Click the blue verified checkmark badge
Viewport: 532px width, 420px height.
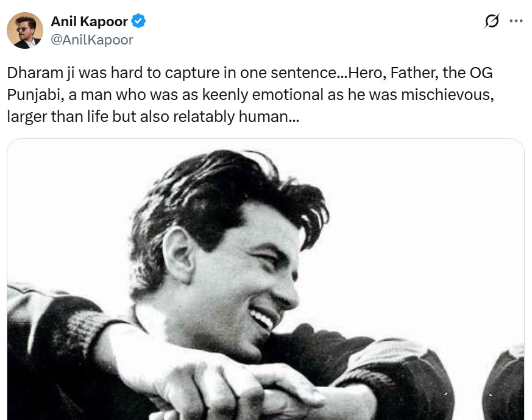coord(139,22)
